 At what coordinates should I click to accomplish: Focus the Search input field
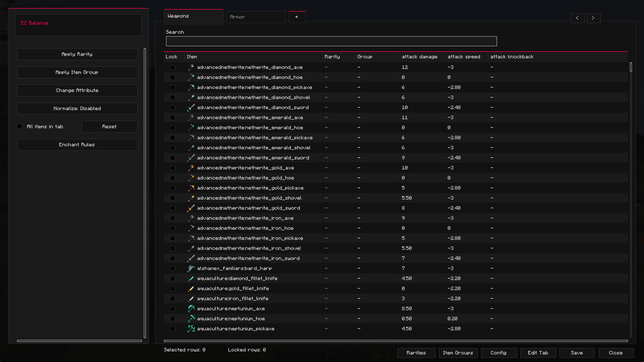(x=331, y=41)
